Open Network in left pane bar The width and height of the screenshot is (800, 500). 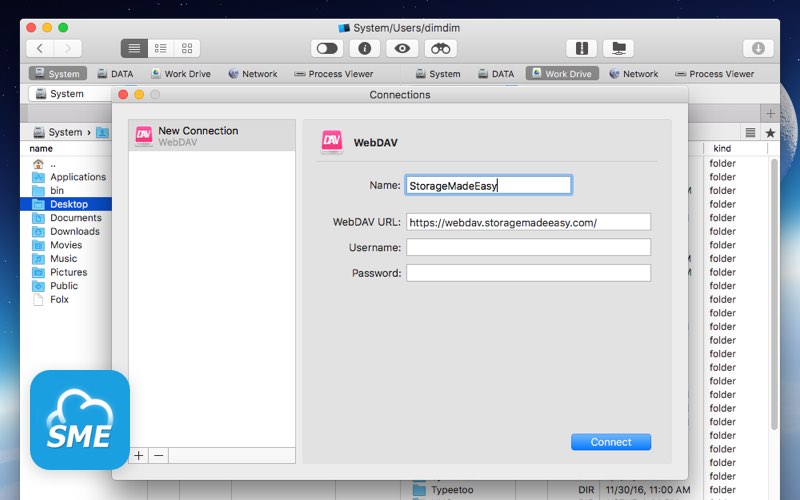[x=253, y=73]
